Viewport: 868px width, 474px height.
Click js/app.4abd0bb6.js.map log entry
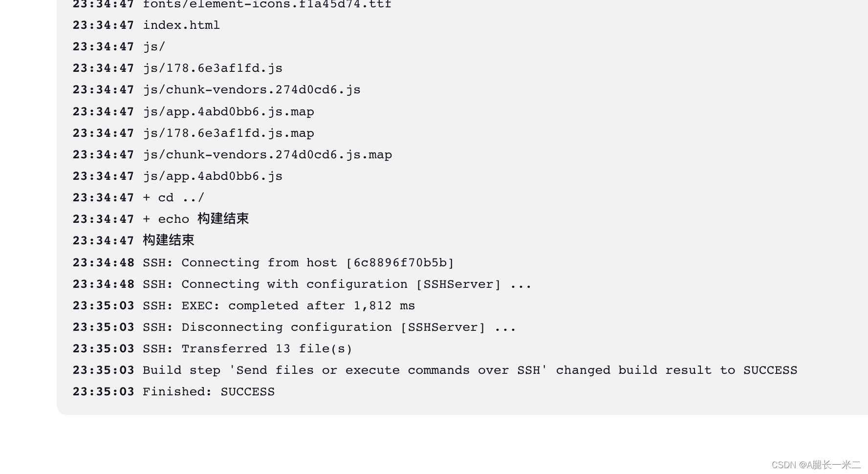193,111
